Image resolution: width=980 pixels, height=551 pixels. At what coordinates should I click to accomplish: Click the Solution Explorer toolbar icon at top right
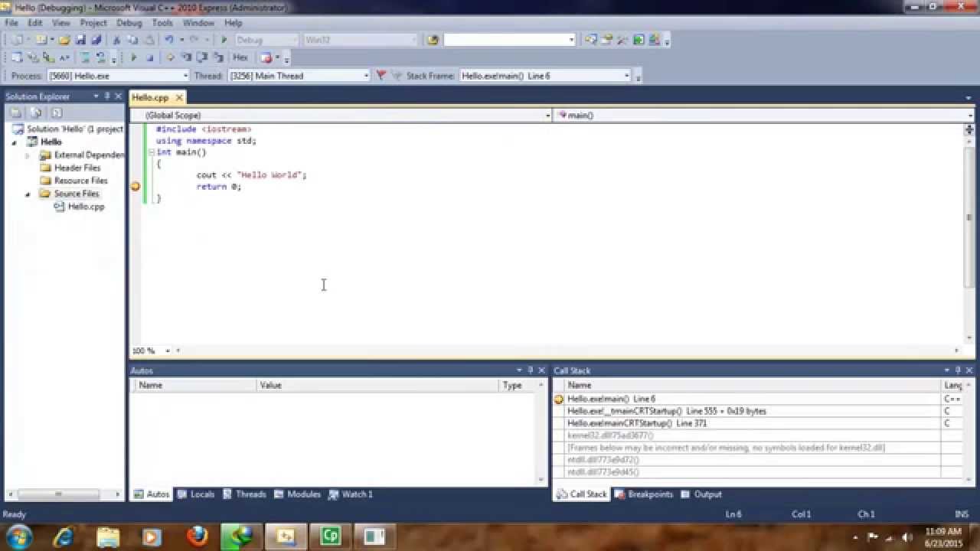[591, 40]
